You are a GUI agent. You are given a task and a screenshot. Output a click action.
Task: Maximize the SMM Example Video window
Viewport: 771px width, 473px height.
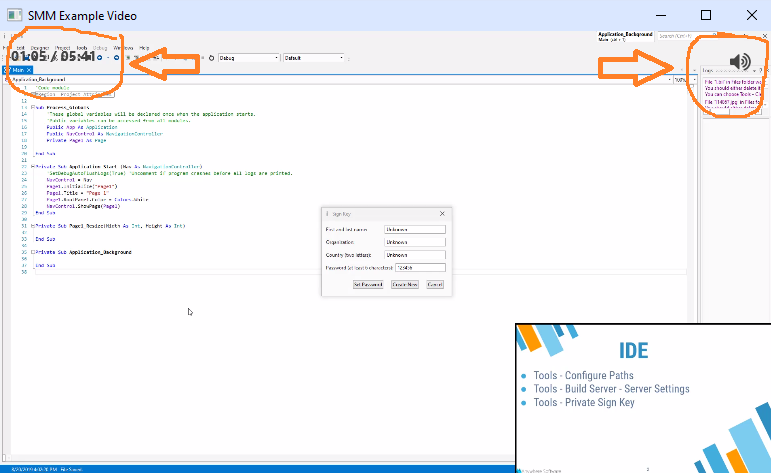point(706,15)
